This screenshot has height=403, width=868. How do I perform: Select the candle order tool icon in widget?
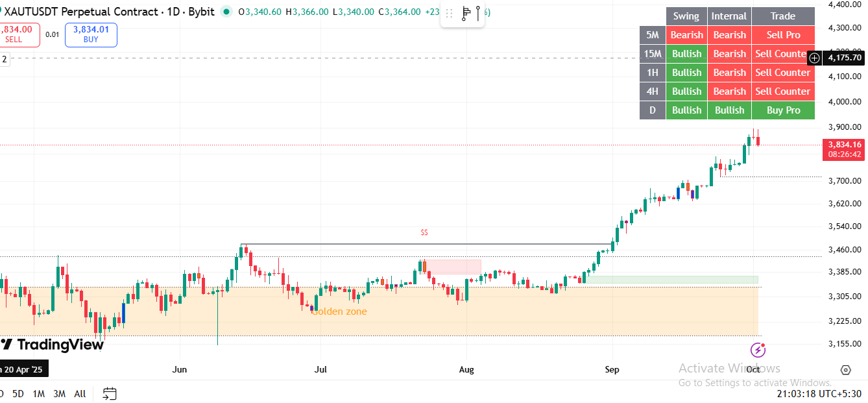tap(466, 13)
